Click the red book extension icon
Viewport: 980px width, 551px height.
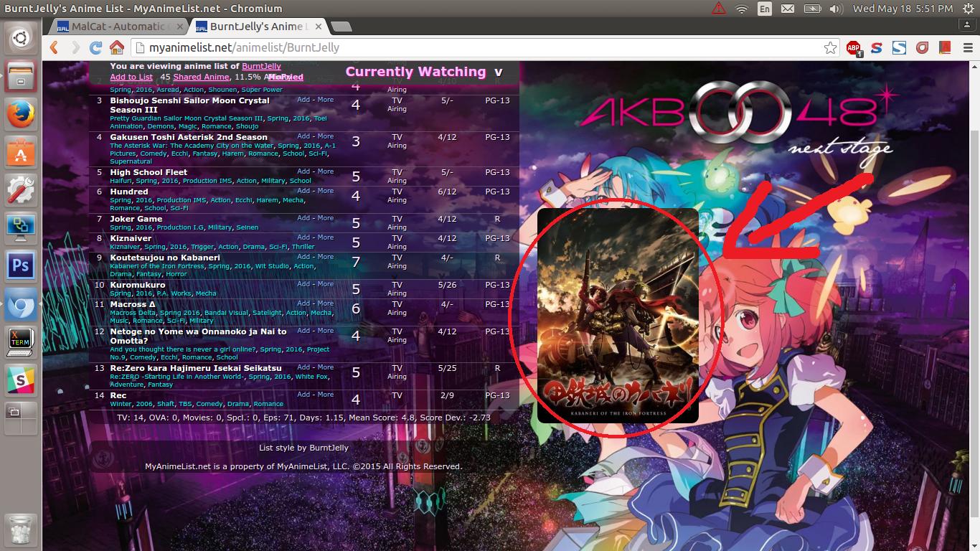pos(945,48)
